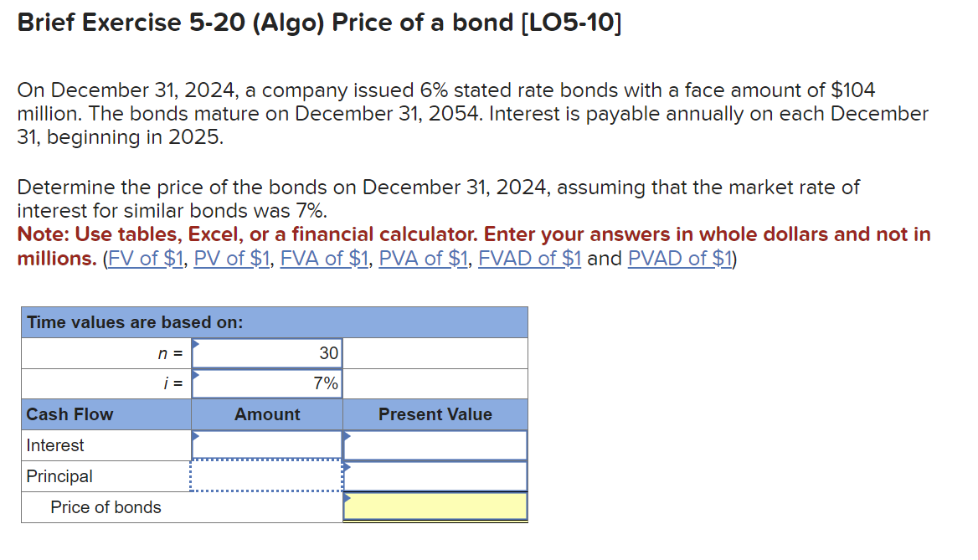Viewport: 978px width, 560px height.
Task: Click the blue triangle next to n field
Action: point(195,343)
